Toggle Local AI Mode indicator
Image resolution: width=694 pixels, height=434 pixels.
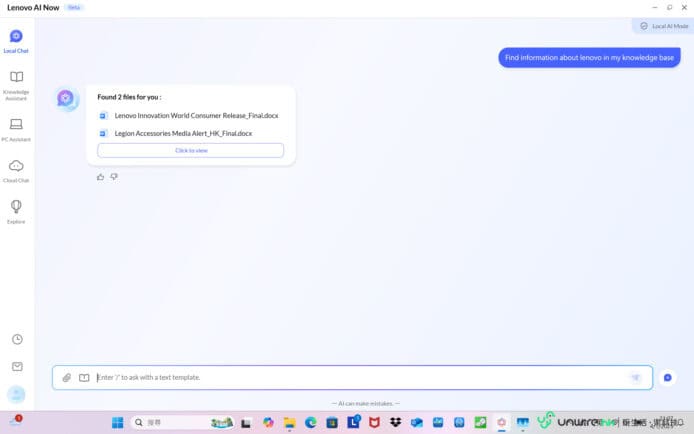(664, 26)
